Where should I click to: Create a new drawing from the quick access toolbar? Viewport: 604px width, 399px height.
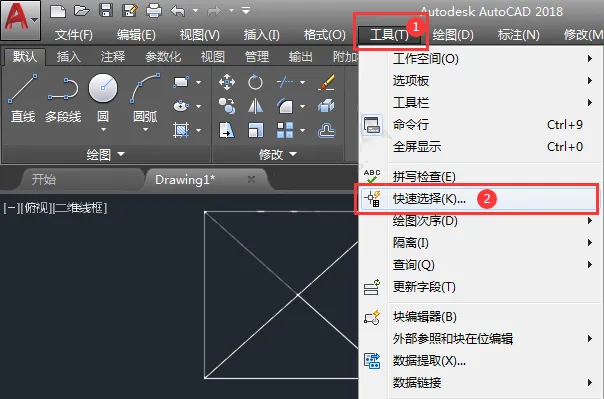tap(58, 11)
